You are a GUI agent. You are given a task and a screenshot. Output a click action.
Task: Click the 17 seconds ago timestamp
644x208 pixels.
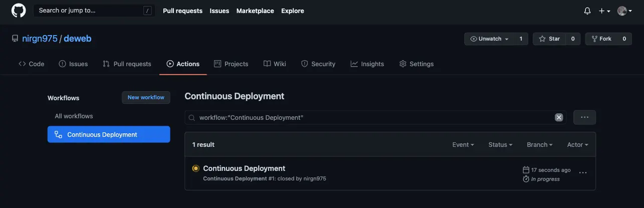[551, 170]
